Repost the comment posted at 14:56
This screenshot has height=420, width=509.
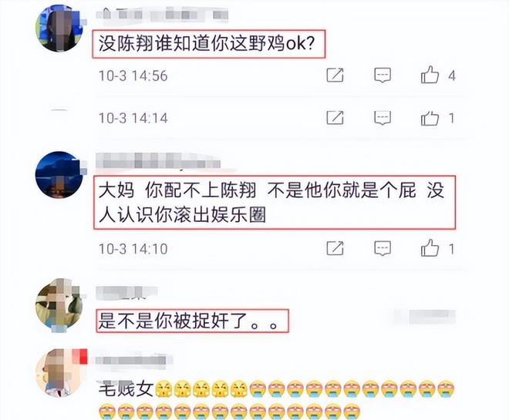click(335, 76)
